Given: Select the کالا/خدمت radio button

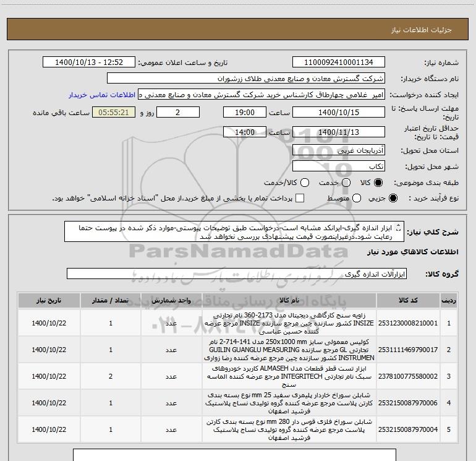Looking at the screenshot, I should pos(305,183).
